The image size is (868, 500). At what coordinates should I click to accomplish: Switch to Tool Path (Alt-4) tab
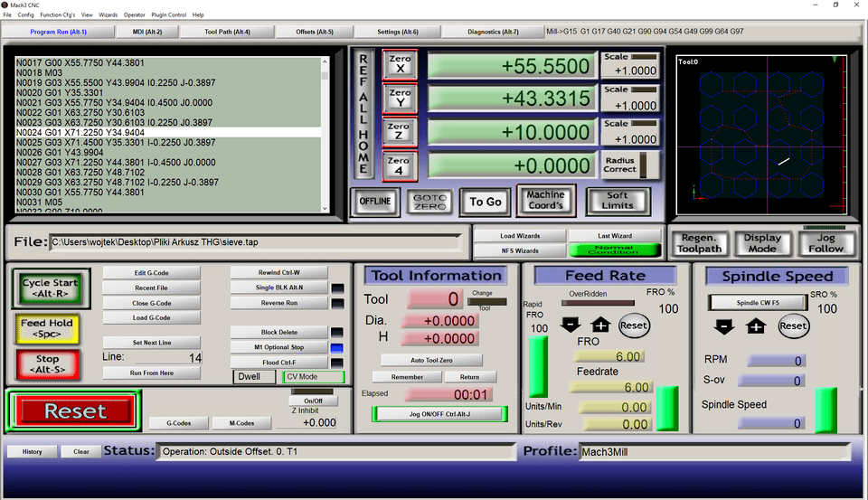[x=227, y=33]
